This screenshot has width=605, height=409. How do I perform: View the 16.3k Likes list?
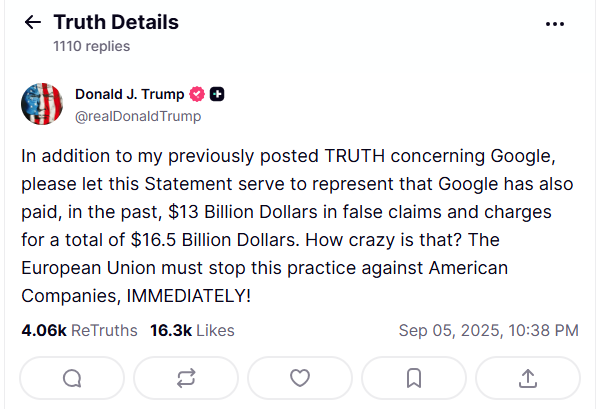[x=192, y=331]
